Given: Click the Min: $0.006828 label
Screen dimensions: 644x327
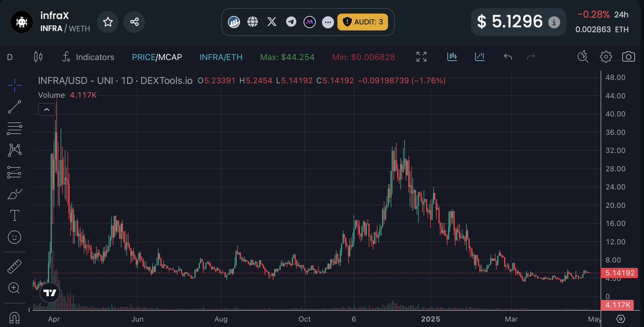Looking at the screenshot, I should (363, 57).
